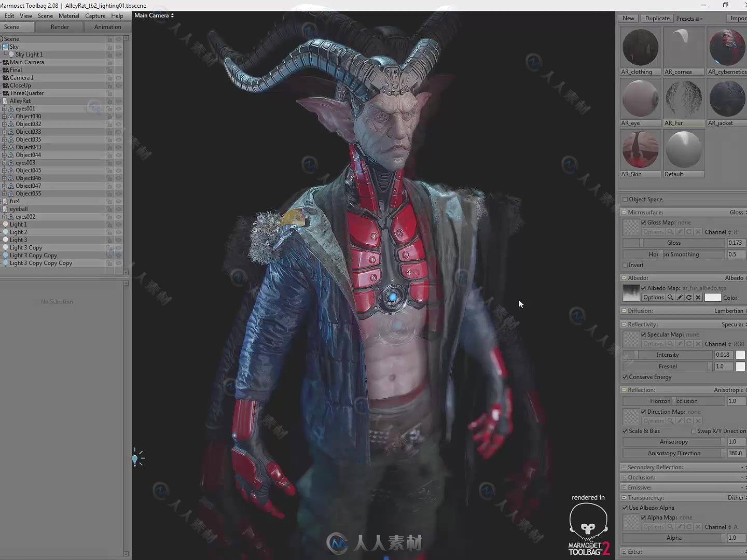Enable the Invert checkbox

coord(625,265)
